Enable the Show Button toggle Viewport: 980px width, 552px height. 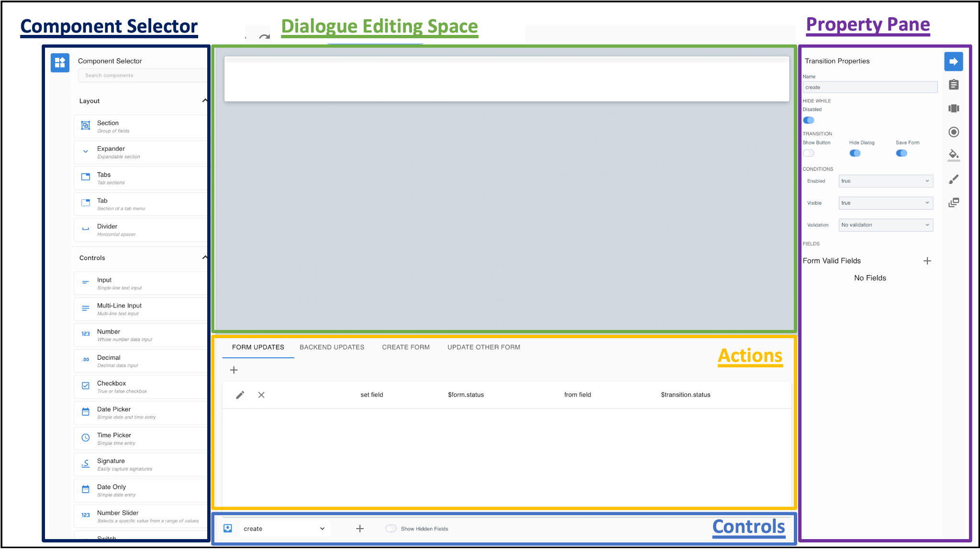coord(809,153)
